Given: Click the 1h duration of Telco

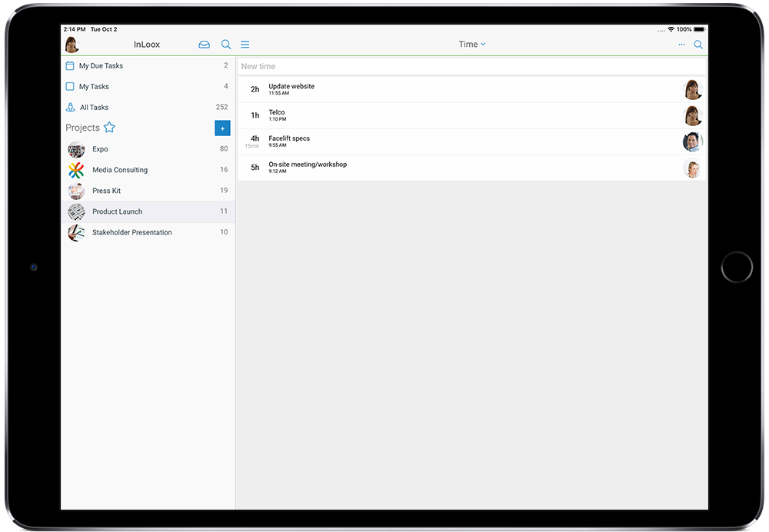Looking at the screenshot, I should pyautogui.click(x=255, y=115).
